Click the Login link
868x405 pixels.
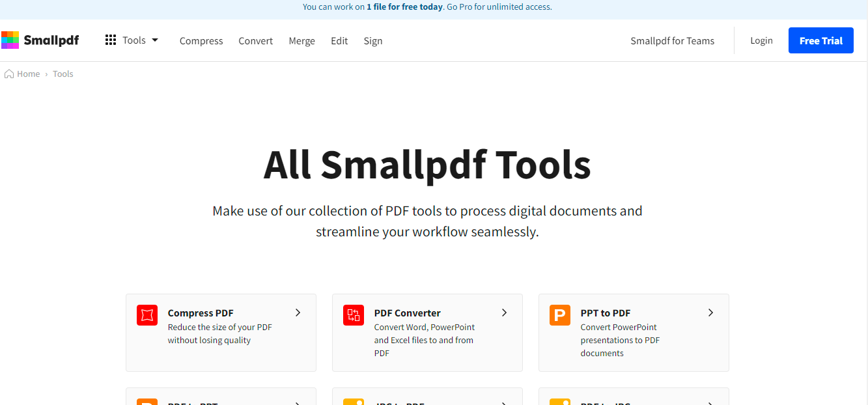point(761,40)
